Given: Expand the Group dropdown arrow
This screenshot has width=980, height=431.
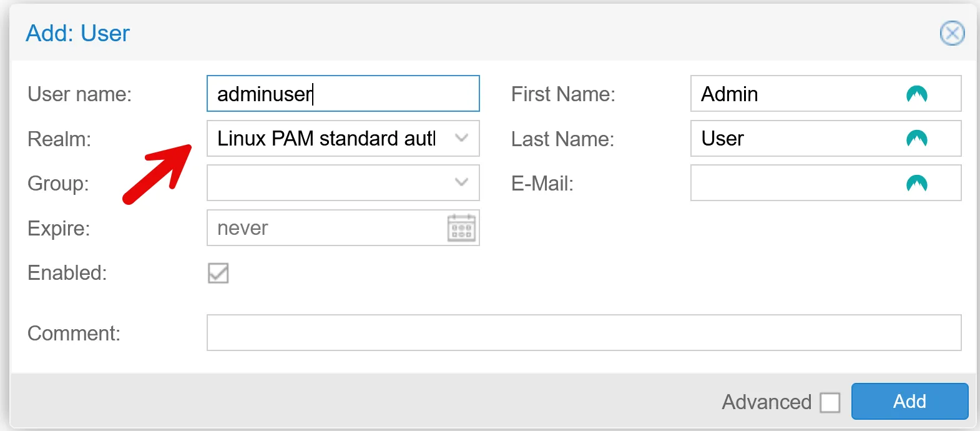Looking at the screenshot, I should [x=461, y=183].
